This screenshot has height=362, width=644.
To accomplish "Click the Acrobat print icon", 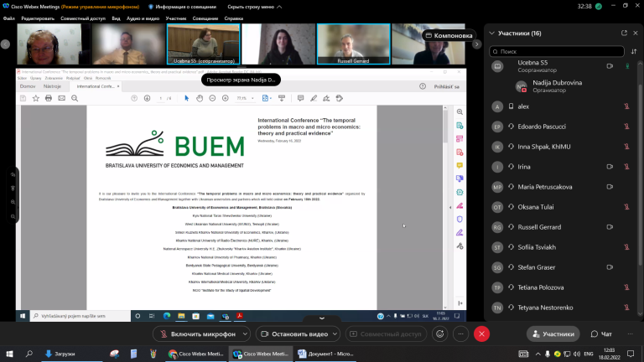I will click(49, 98).
